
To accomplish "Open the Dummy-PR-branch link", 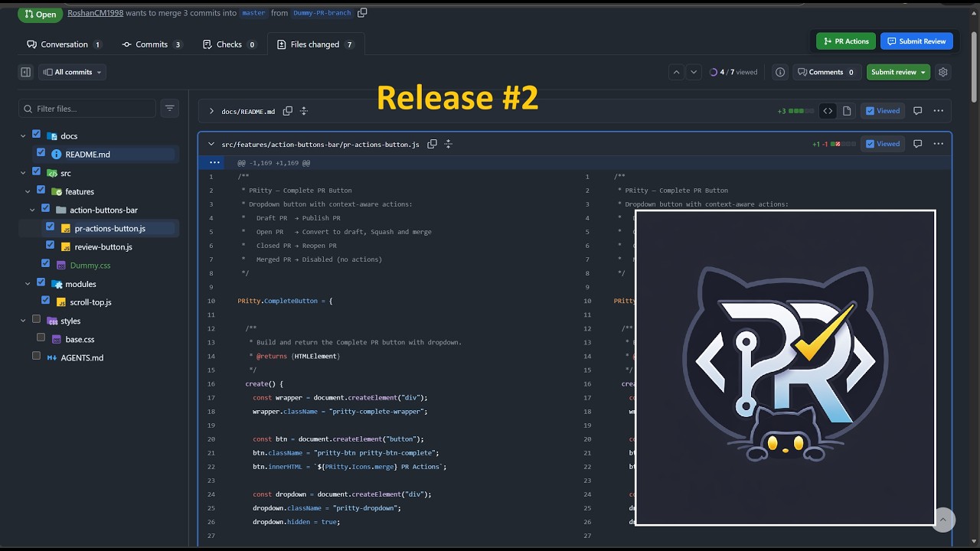I will click(x=322, y=12).
